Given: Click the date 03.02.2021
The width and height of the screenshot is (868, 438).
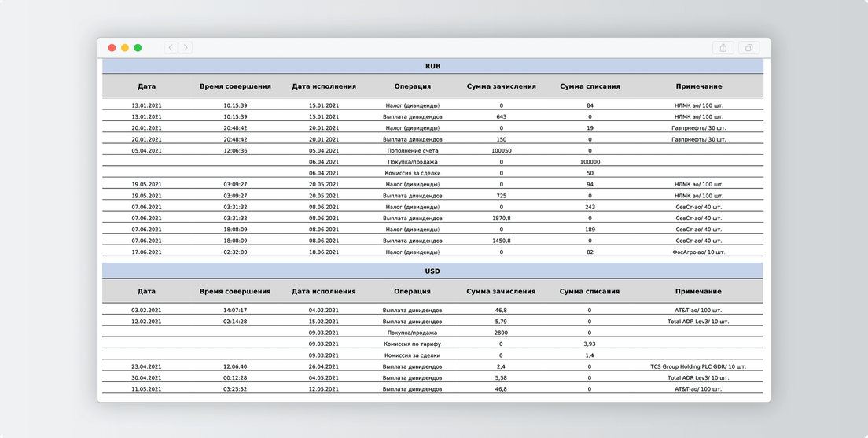Looking at the screenshot, I should point(147,311).
